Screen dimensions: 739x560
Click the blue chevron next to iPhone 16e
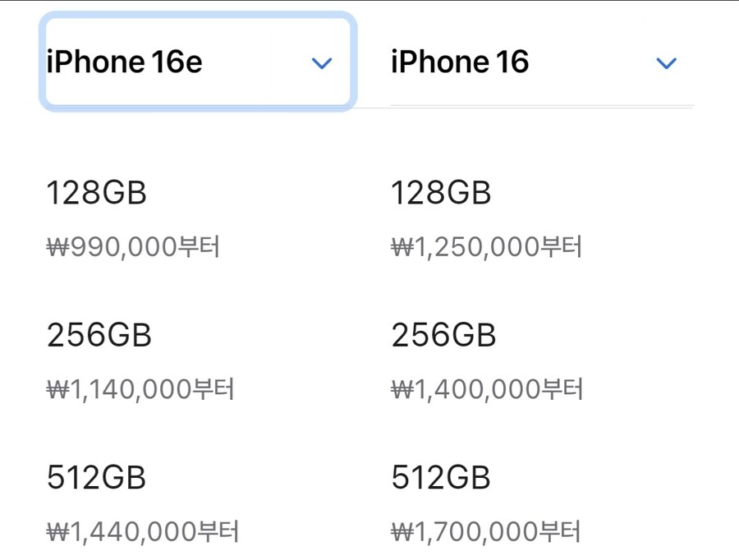[322, 62]
